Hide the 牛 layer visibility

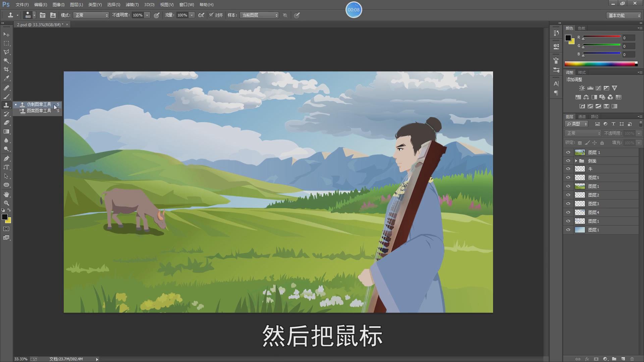[568, 169]
